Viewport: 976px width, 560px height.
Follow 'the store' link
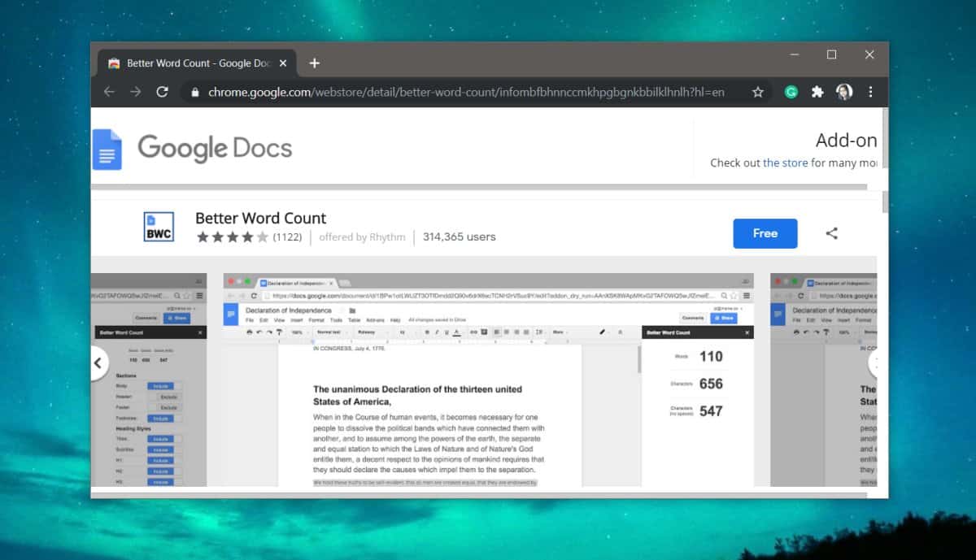point(785,163)
